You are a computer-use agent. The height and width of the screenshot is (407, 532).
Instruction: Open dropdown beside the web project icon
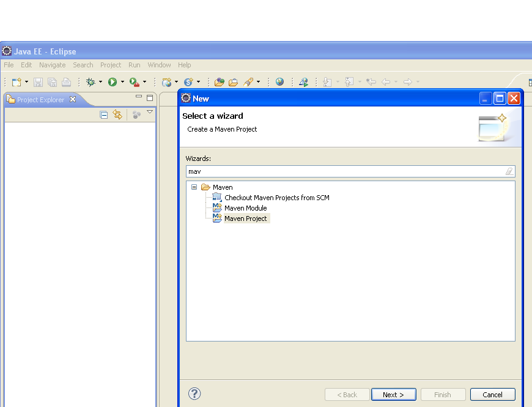coord(177,82)
